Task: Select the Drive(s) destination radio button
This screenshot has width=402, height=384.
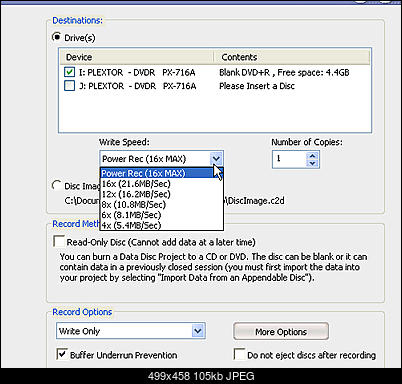Action: point(57,37)
